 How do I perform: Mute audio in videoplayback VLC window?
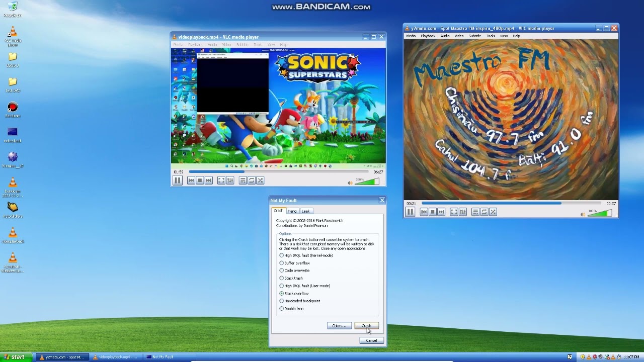[x=350, y=183]
